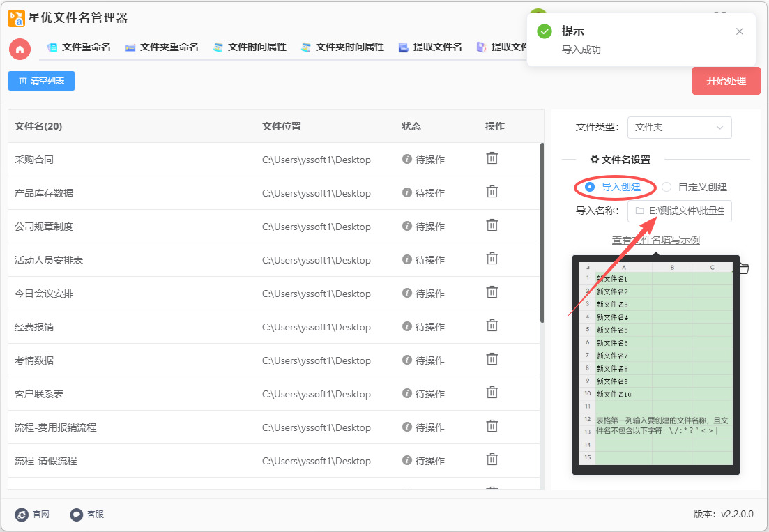Screen dimensions: 769x532
Task: Click the 官网 link text
Action: (41, 515)
